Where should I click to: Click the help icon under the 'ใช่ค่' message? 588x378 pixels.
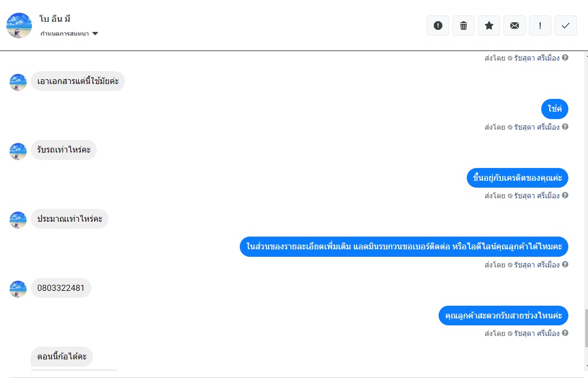[x=565, y=127]
